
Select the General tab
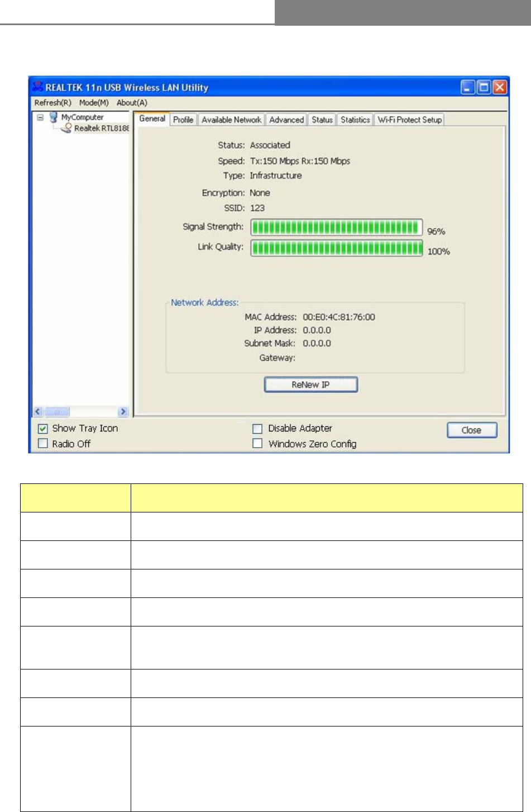[x=152, y=118]
